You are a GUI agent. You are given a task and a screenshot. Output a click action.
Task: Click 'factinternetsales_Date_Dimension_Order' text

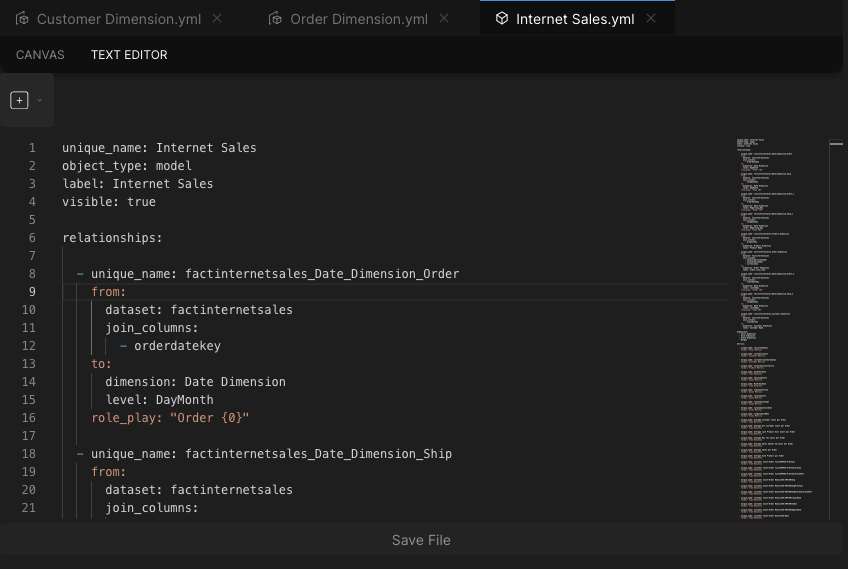tap(322, 274)
